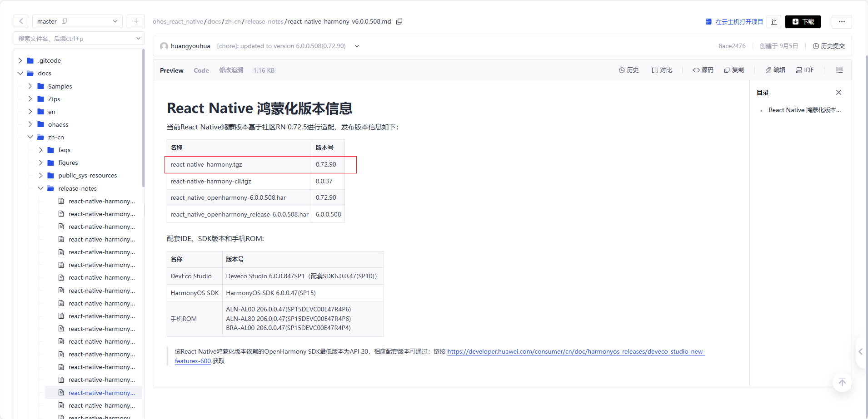Expand the .gitcode folder
The height and width of the screenshot is (419, 868).
click(x=20, y=60)
